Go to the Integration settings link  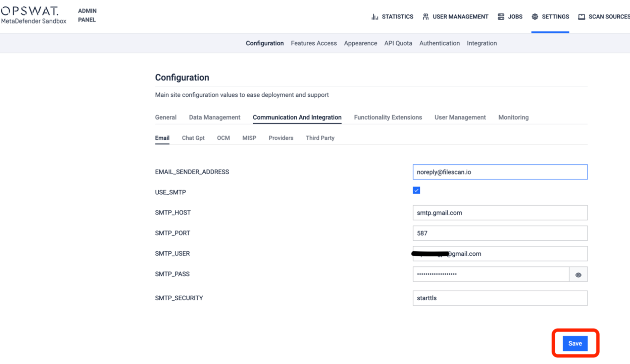pyautogui.click(x=482, y=43)
